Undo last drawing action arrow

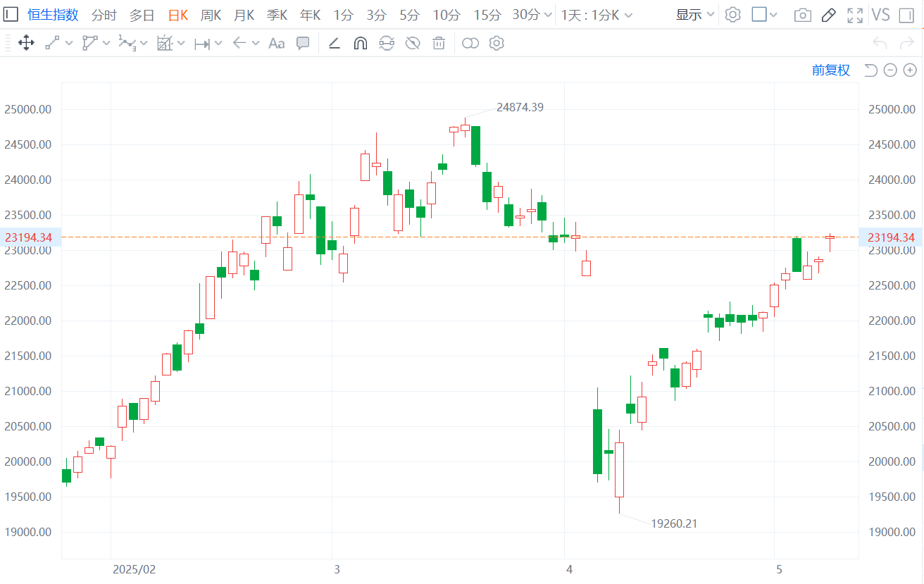coord(880,44)
